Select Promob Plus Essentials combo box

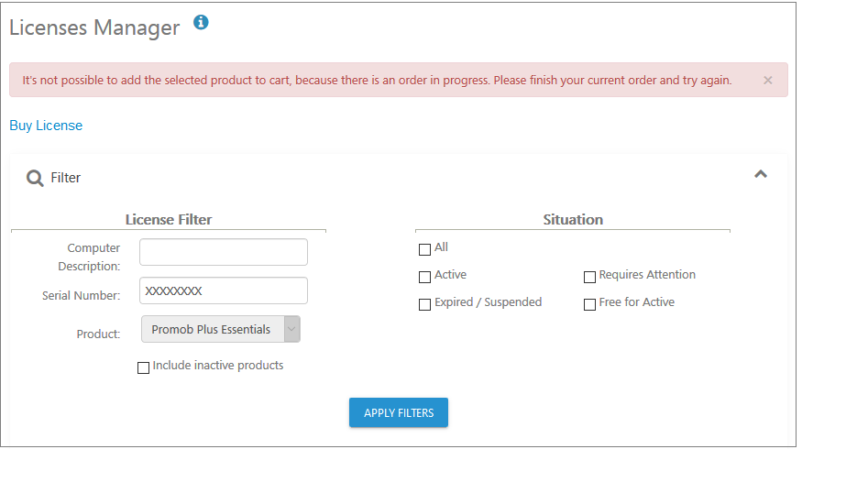click(221, 329)
